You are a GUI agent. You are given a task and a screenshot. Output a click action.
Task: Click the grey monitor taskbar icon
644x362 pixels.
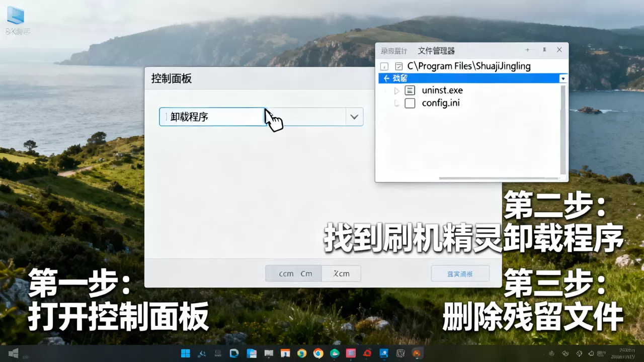click(269, 353)
